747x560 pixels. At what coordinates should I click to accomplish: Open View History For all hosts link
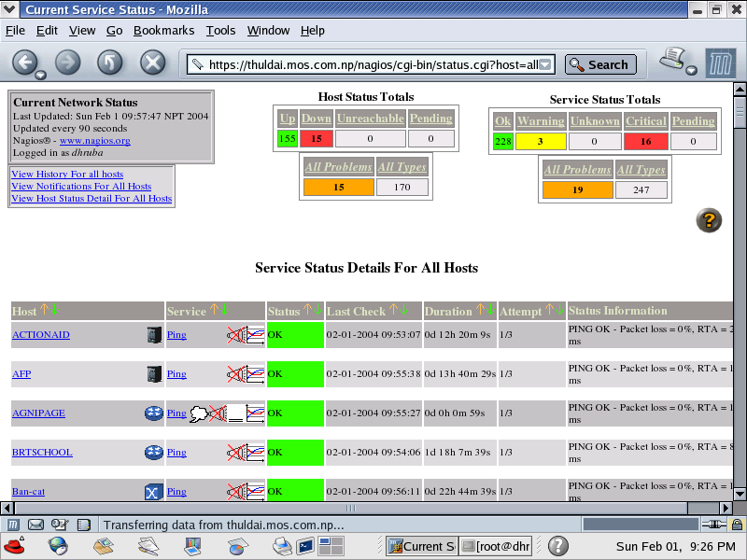point(67,175)
